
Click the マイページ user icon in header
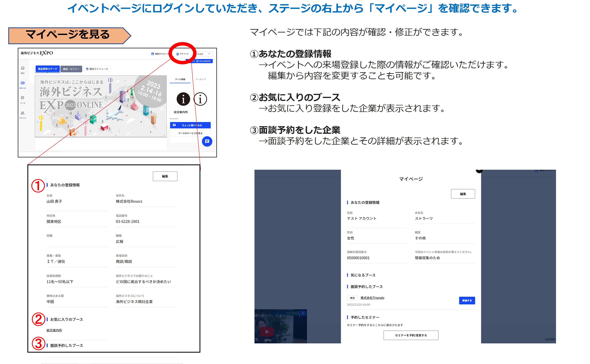tap(177, 54)
